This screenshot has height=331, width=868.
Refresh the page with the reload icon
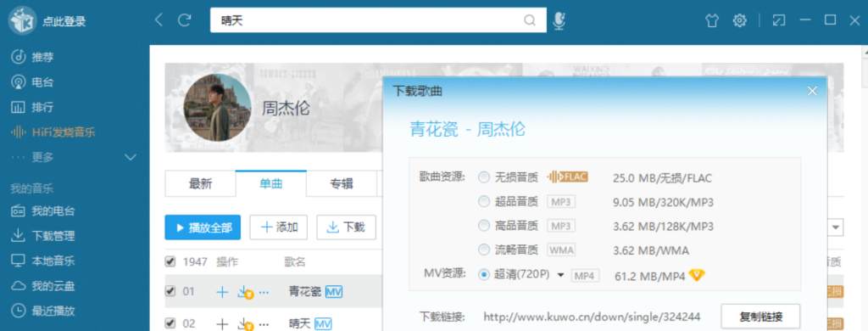click(184, 20)
